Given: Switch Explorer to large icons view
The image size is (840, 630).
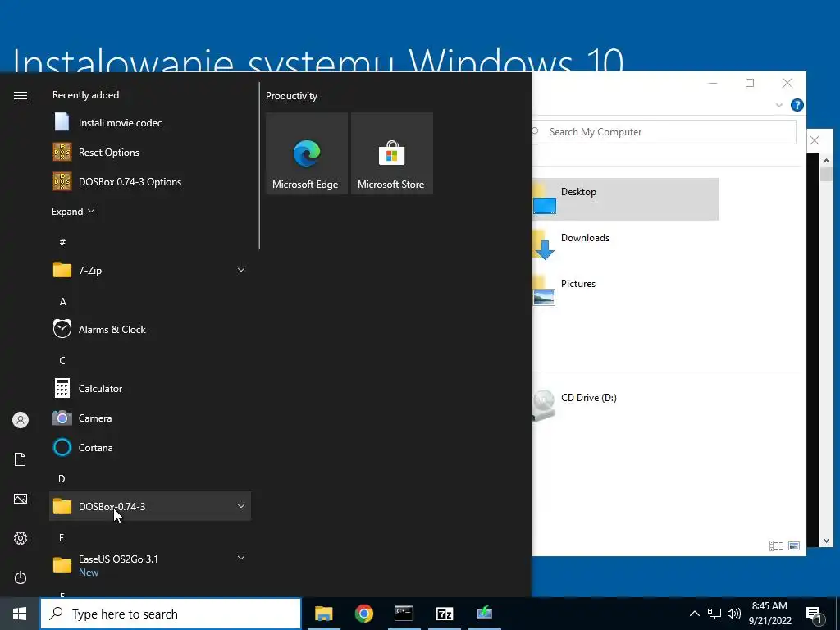Looking at the screenshot, I should pos(794,546).
